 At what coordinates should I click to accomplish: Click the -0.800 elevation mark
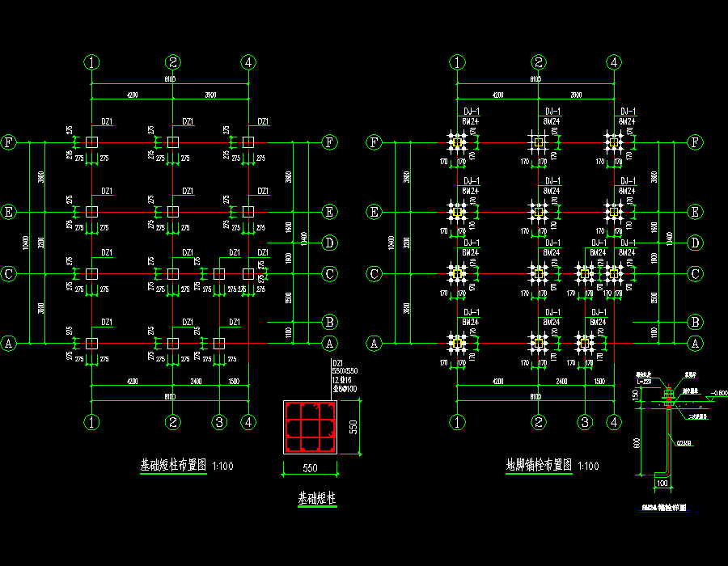(x=717, y=394)
